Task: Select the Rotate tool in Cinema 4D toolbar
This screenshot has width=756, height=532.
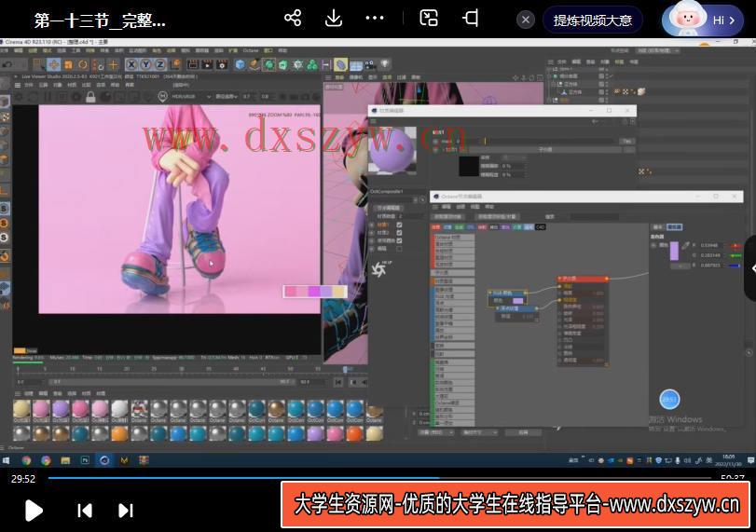Action: (83, 64)
